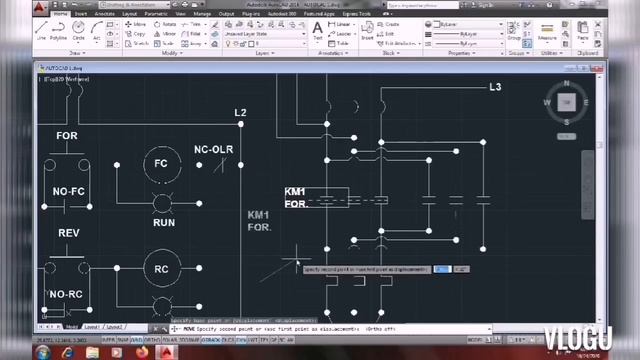The image size is (640, 360).
Task: Click the Insert block tool
Action: (x=367, y=31)
